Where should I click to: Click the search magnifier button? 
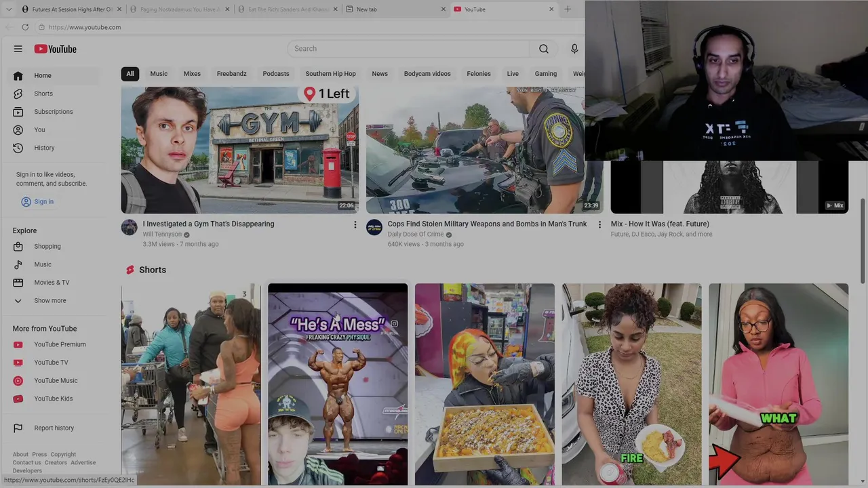click(543, 49)
